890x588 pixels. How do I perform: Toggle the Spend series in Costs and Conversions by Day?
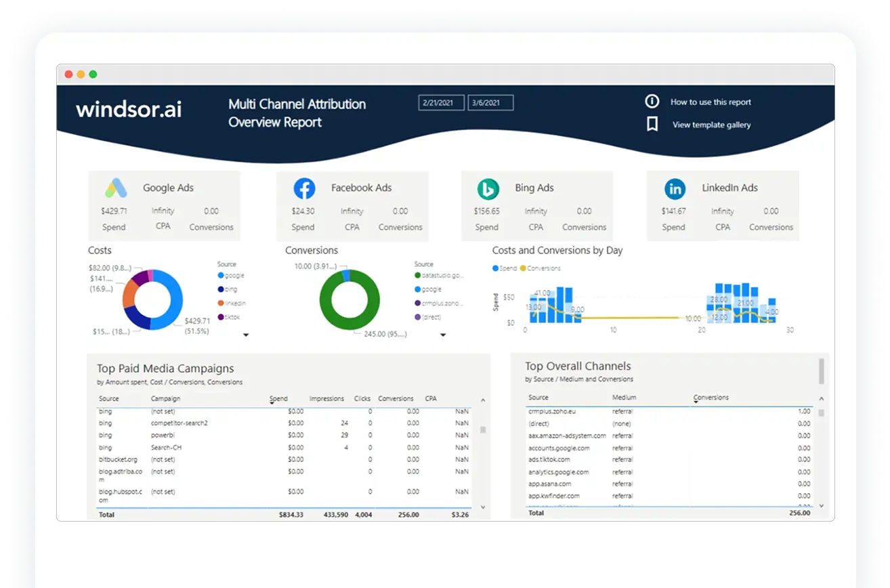503,268
